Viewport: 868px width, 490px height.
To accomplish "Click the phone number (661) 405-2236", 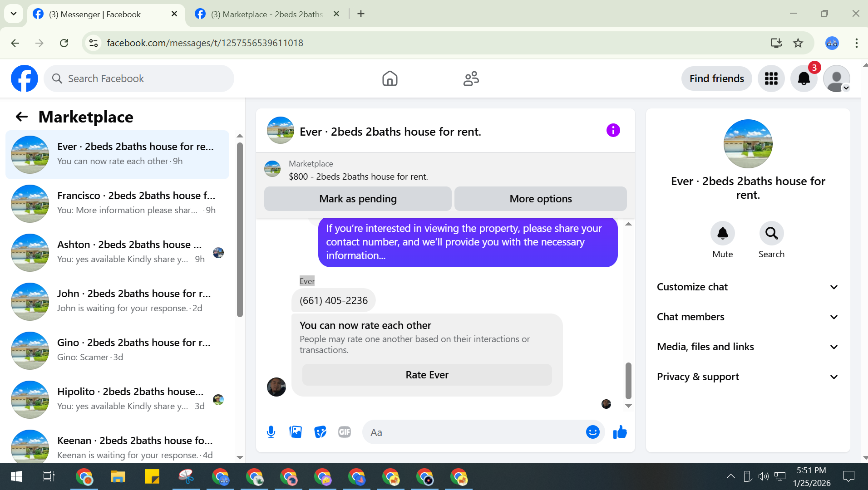I will point(334,300).
